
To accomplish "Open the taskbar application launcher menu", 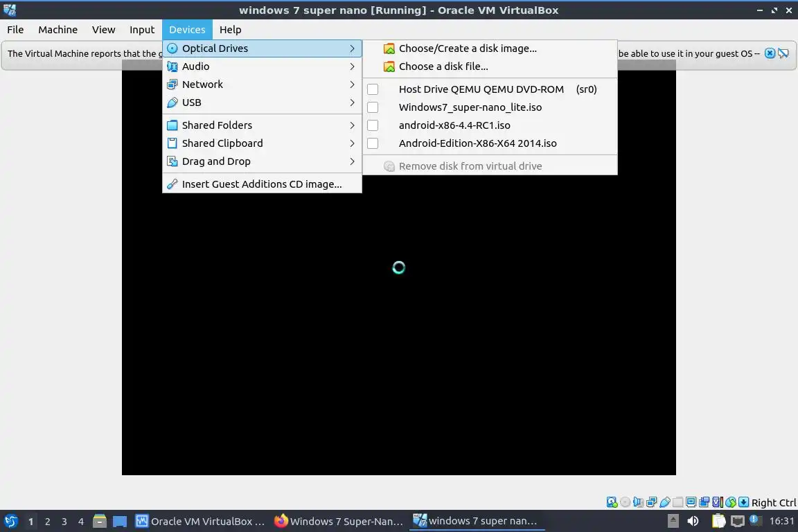I will (x=10, y=522).
